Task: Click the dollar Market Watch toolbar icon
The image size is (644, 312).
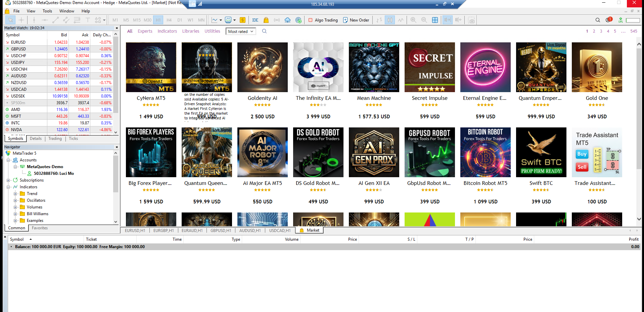Action: point(242,20)
